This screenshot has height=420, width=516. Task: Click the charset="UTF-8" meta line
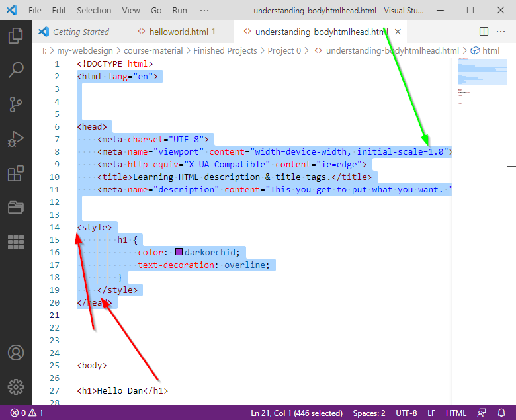click(153, 139)
